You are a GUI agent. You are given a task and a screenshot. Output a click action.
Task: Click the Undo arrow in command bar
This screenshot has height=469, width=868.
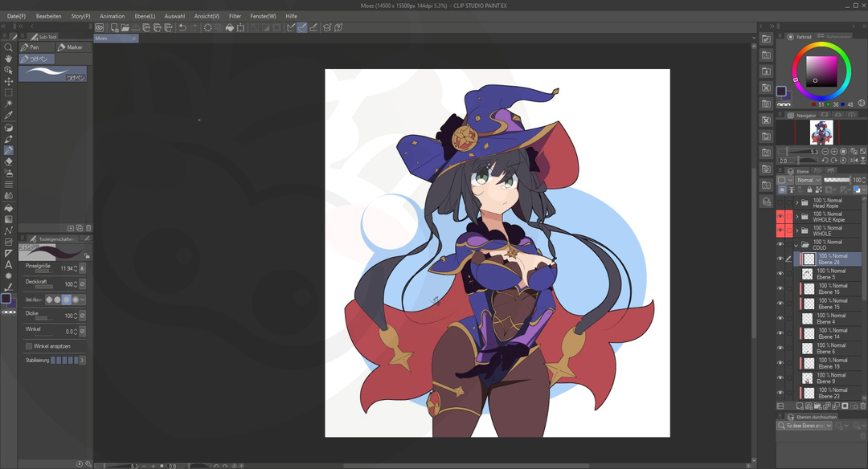pos(182,27)
